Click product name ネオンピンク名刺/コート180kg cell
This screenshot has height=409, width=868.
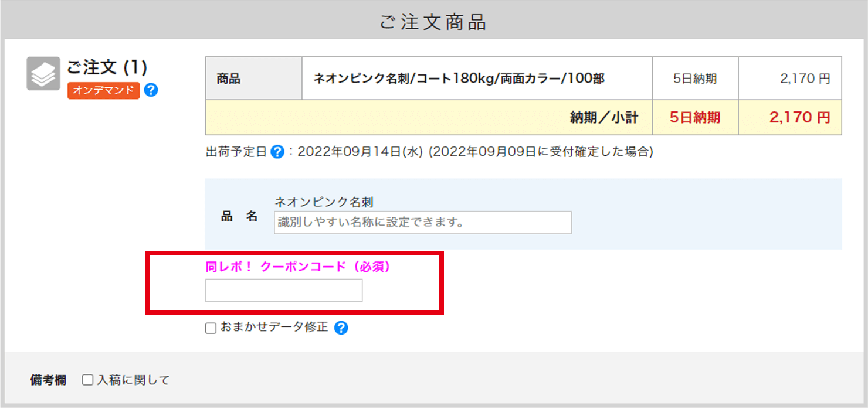click(459, 79)
